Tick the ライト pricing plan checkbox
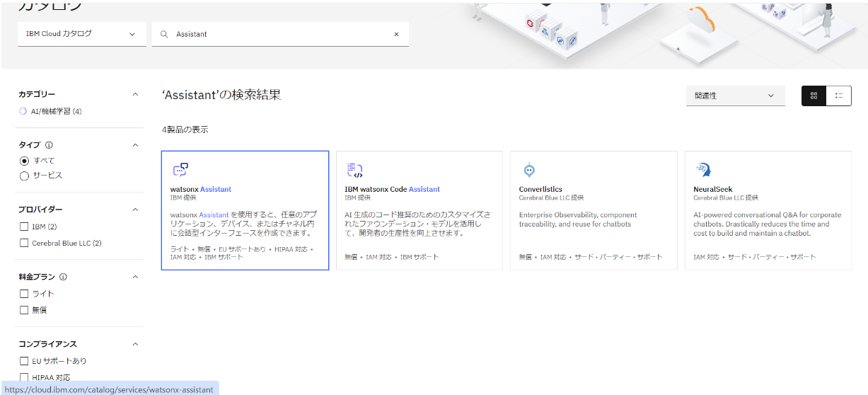This screenshot has height=395, width=868. pos(24,294)
